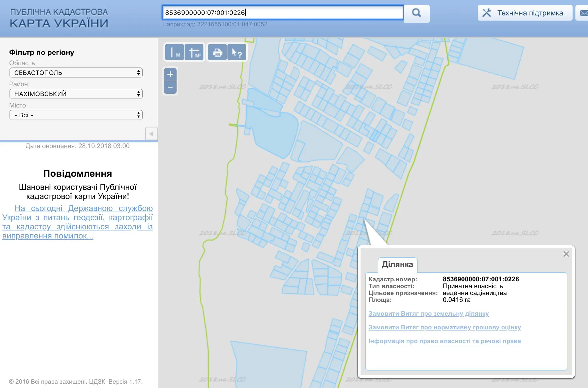Open the Область dropdown СЕВАСТОПОЛЬ
The image size is (588, 388).
tap(76, 73)
